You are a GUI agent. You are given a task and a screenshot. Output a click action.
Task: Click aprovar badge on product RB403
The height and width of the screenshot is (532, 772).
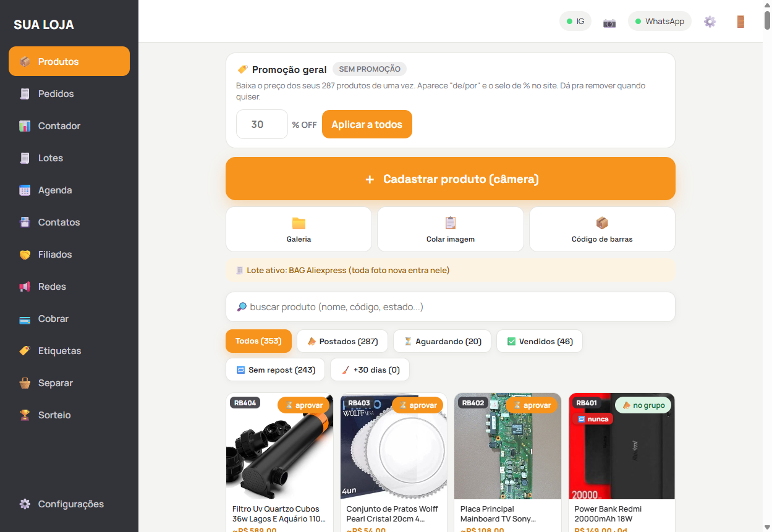(x=417, y=405)
